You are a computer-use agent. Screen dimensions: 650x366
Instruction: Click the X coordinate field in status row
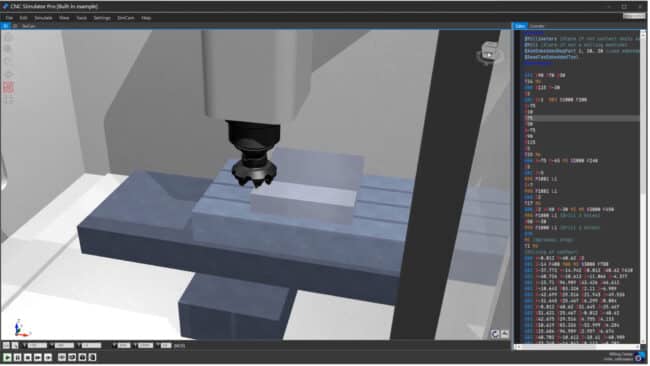37,346
